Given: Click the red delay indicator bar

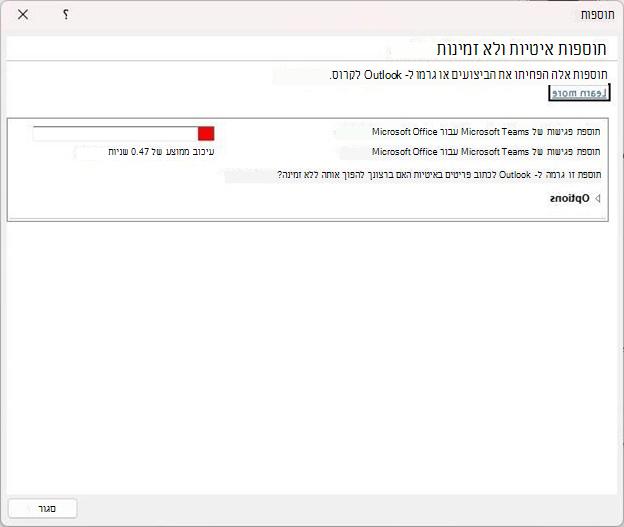Looking at the screenshot, I should pos(206,133).
